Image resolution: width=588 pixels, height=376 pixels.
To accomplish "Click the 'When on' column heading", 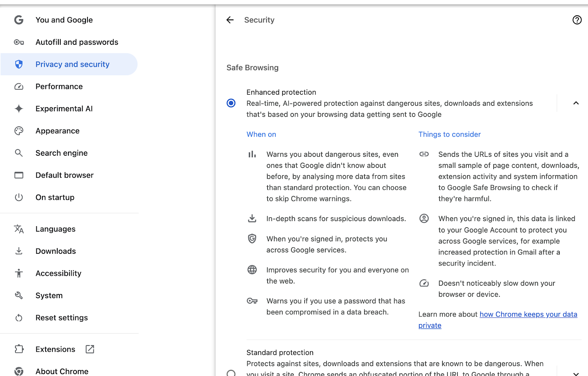I will click(x=261, y=134).
